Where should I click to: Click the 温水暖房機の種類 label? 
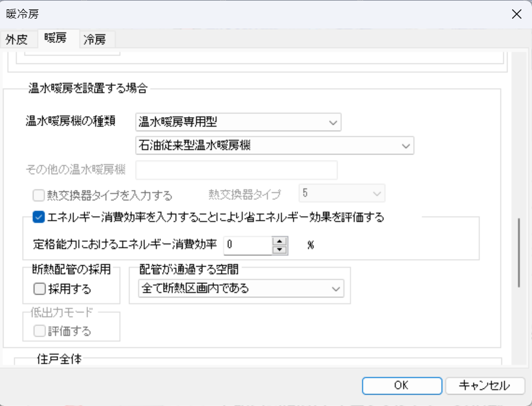(70, 121)
